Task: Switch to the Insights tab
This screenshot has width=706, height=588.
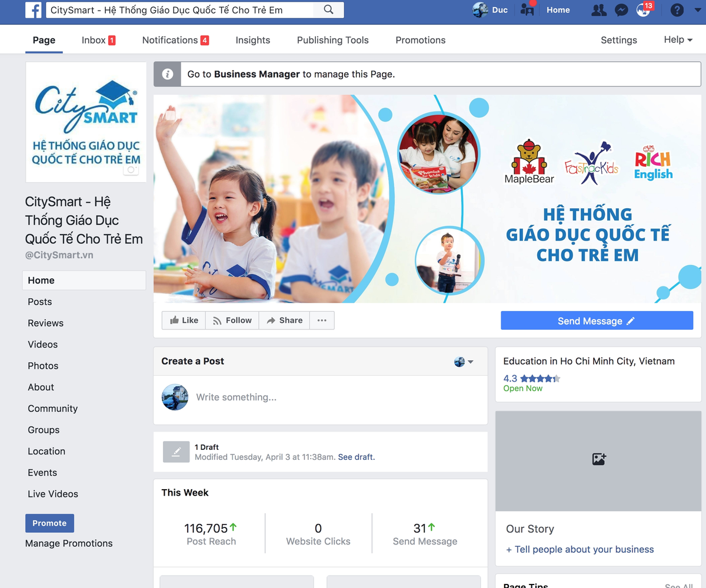Action: pos(253,40)
